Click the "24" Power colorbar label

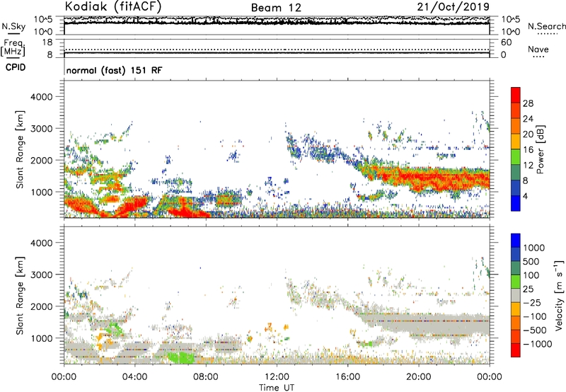pos(528,119)
